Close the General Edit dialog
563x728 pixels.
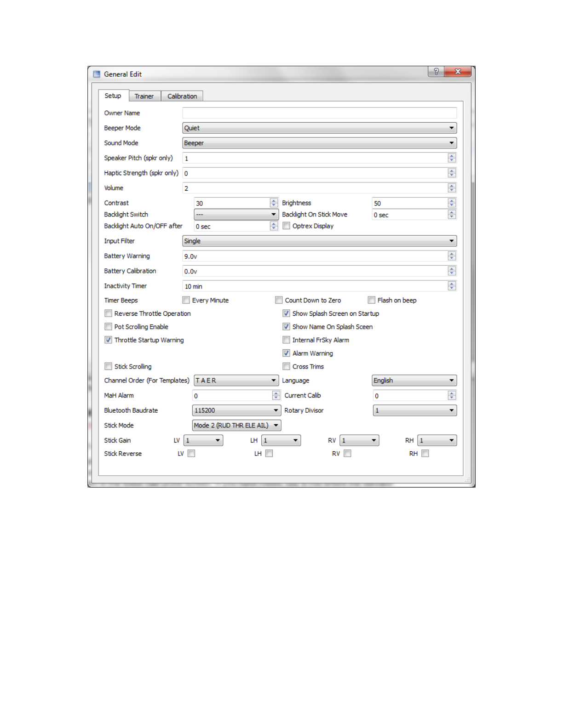point(458,72)
